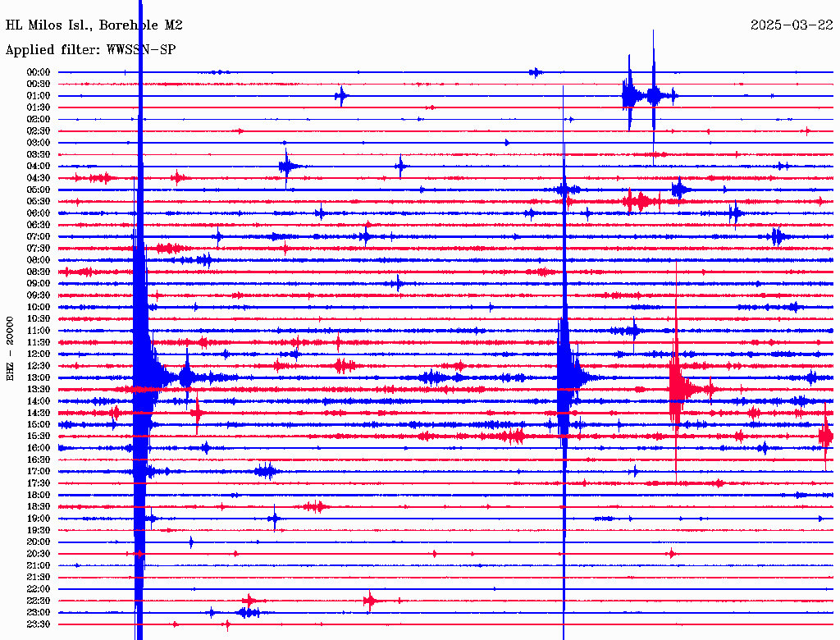
Task: Select the 04:00 time label
Action: coord(39,167)
